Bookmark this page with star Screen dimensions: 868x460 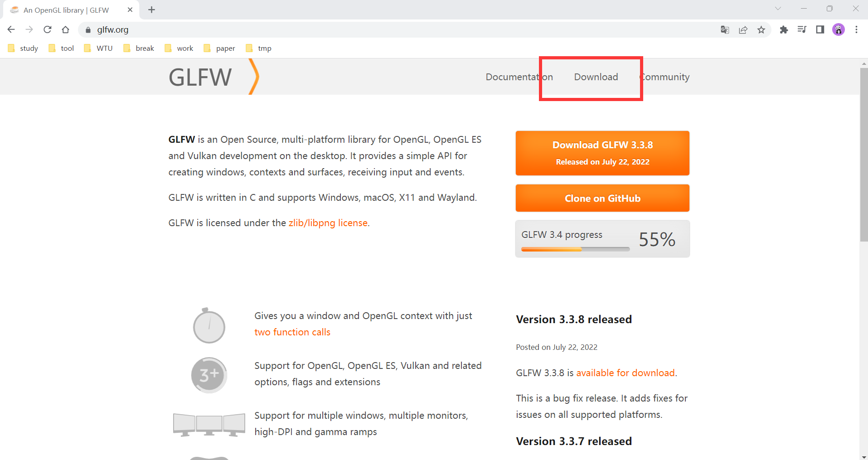[761, 30]
